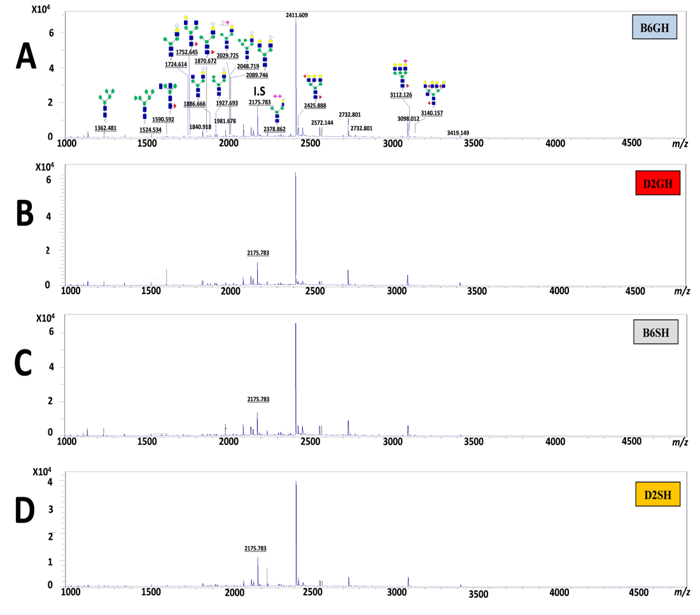Select the 2175.783 peak label in panel D
The image size is (700, 615).
click(256, 548)
